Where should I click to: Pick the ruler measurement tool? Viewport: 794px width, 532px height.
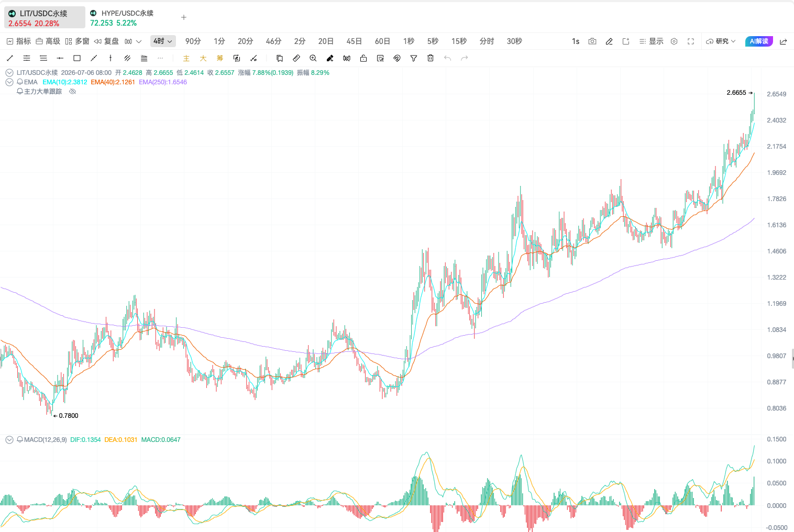(296, 58)
